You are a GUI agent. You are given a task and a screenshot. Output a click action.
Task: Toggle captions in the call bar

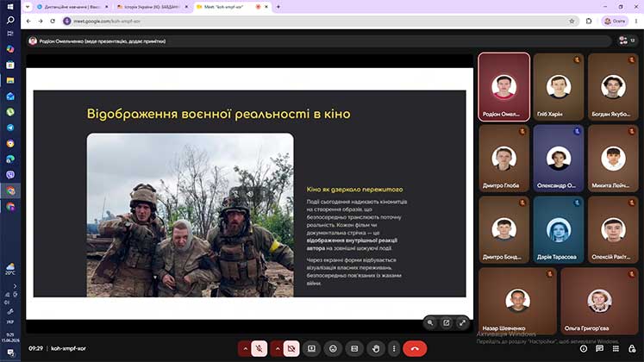[354, 348]
